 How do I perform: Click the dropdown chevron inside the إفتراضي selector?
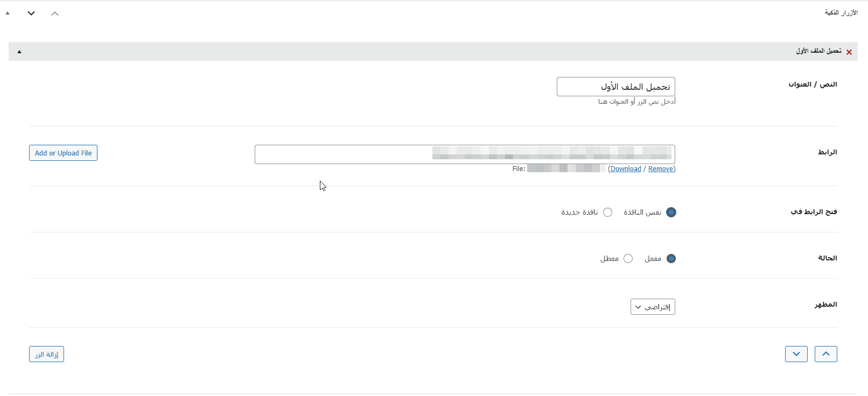click(x=638, y=307)
